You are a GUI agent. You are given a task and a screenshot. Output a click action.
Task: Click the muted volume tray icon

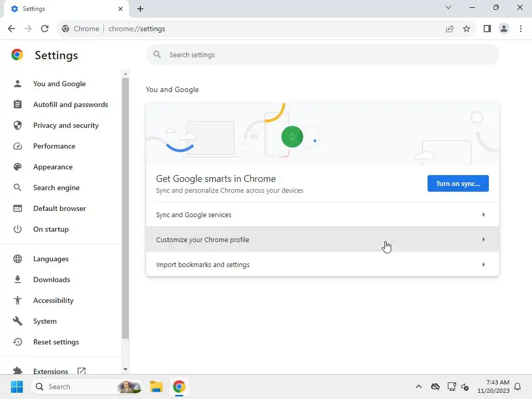pos(465,387)
